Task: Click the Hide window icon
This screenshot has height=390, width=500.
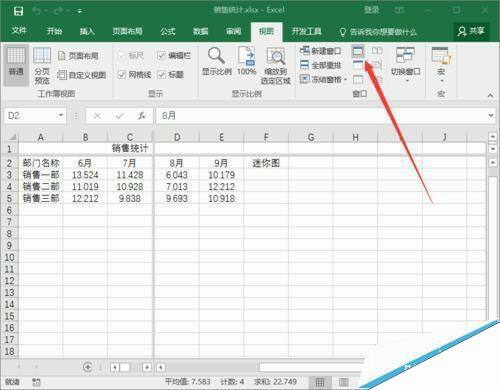Action: 358,65
